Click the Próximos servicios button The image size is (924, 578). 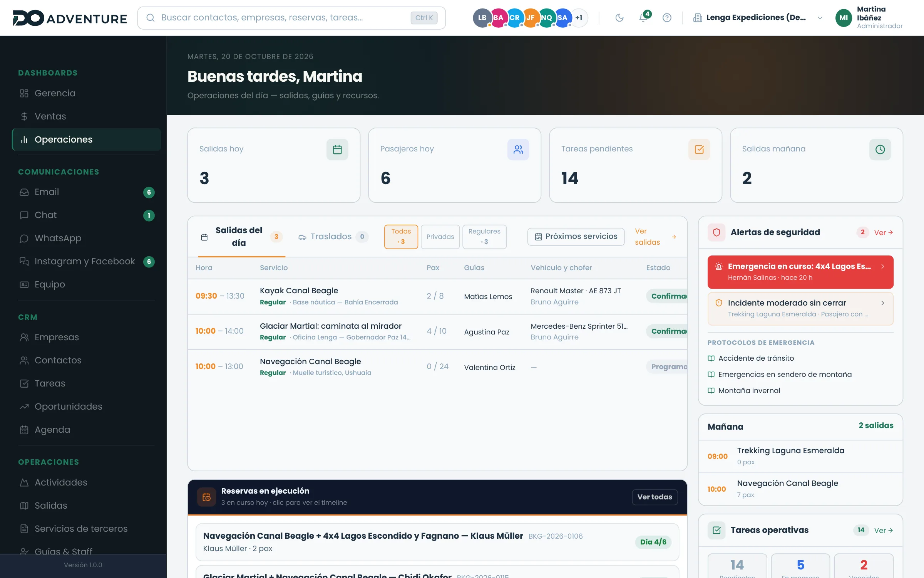(x=576, y=237)
